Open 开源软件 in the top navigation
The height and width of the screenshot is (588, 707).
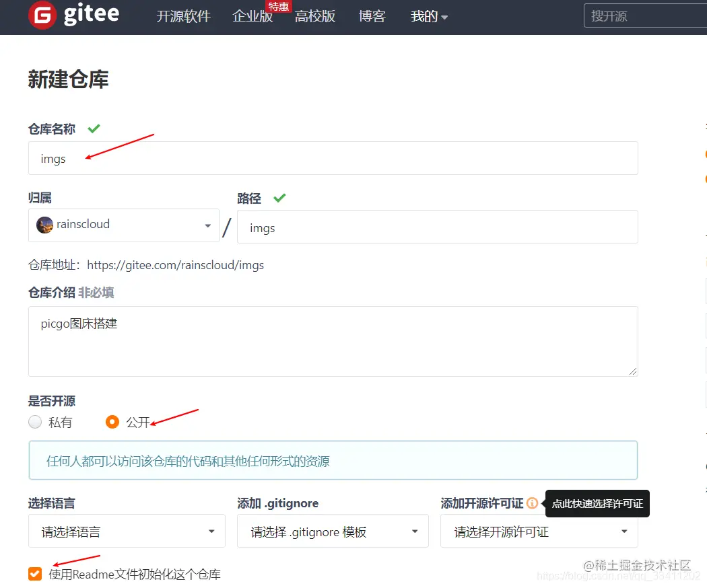(184, 17)
